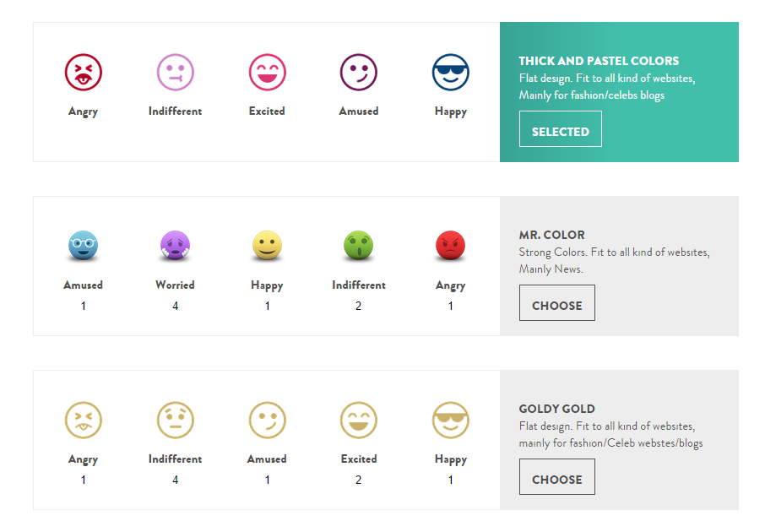Click the Thick and Pastel Colors heading

[599, 61]
